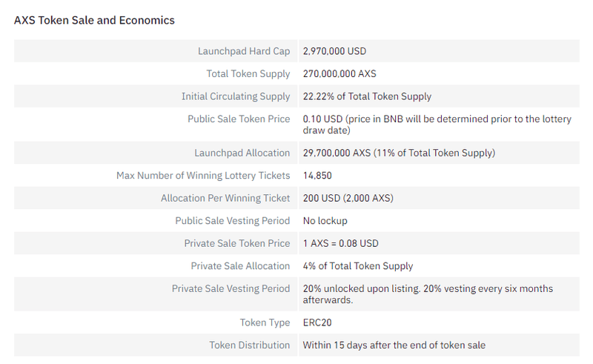This screenshot has height=364, width=593.
Task: Click the Token Distribution row value
Action: pos(394,345)
